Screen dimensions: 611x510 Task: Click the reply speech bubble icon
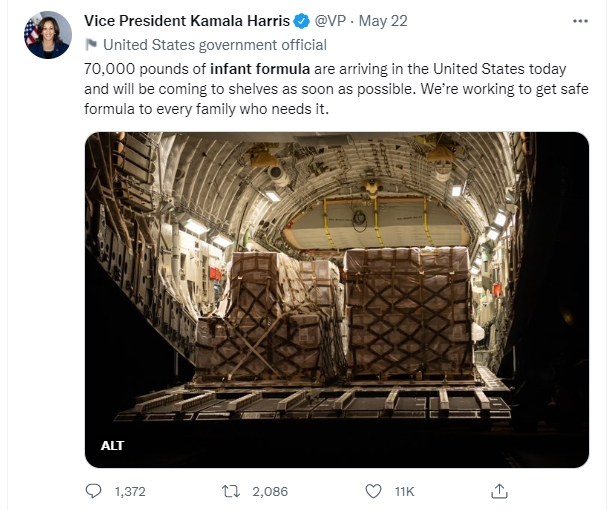pos(93,491)
